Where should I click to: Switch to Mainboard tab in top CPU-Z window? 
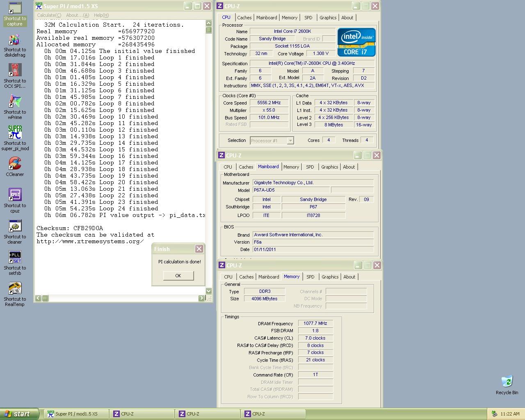pyautogui.click(x=267, y=18)
